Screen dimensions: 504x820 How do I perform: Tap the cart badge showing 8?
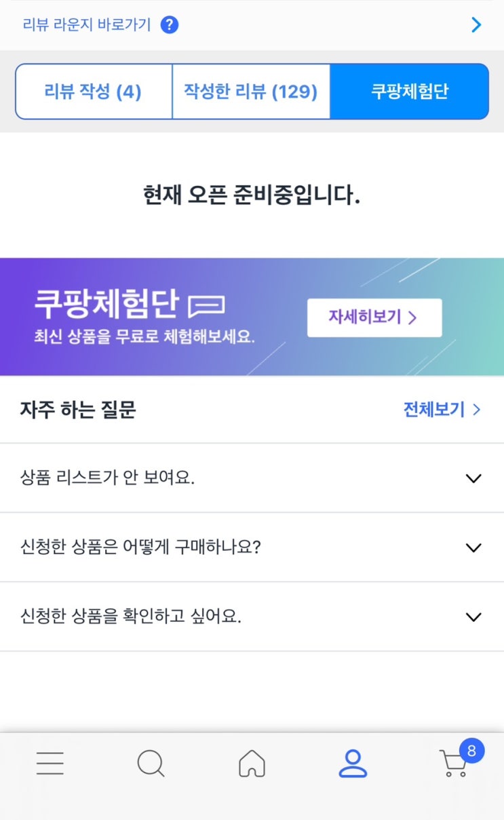[x=471, y=751]
